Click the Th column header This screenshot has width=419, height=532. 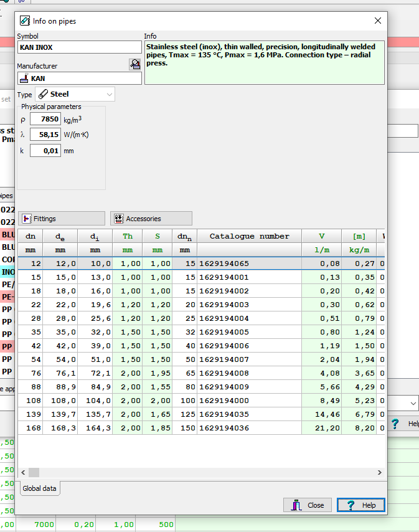click(128, 236)
